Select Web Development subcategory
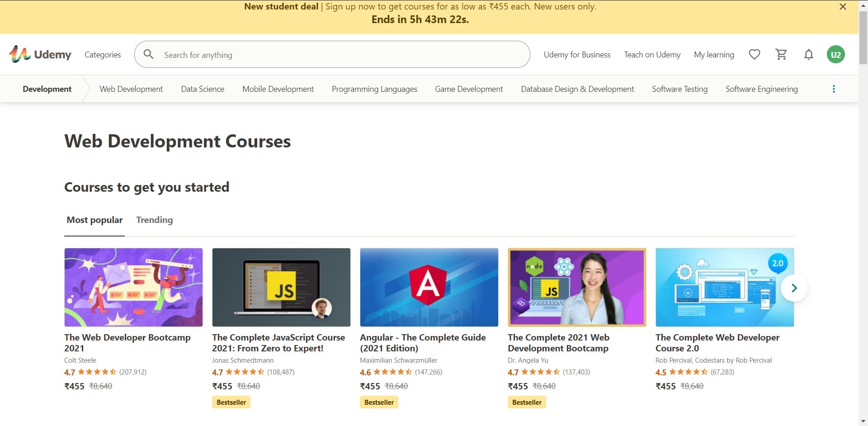The height and width of the screenshot is (426, 868). (x=131, y=89)
